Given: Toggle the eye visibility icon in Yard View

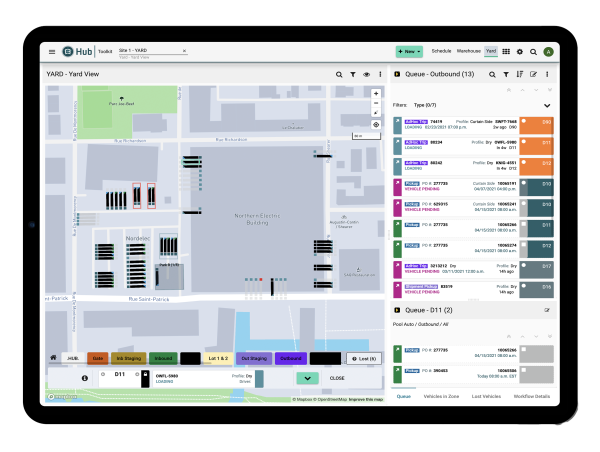Looking at the screenshot, I should [367, 75].
